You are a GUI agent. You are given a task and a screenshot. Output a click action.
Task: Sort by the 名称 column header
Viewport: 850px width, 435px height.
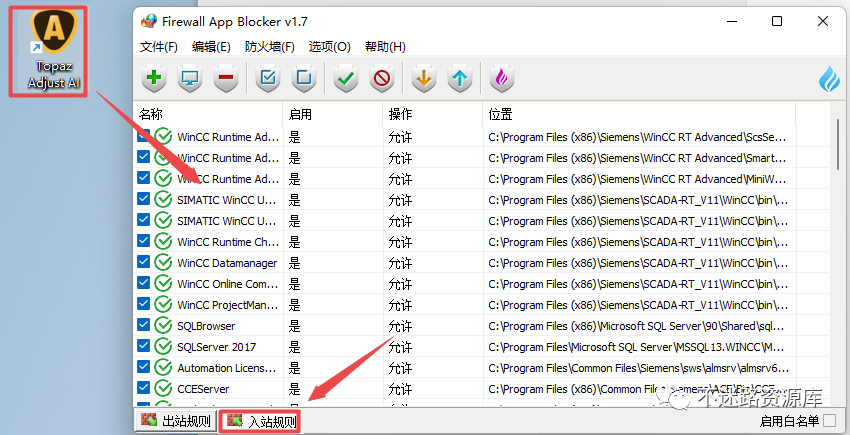coord(208,114)
